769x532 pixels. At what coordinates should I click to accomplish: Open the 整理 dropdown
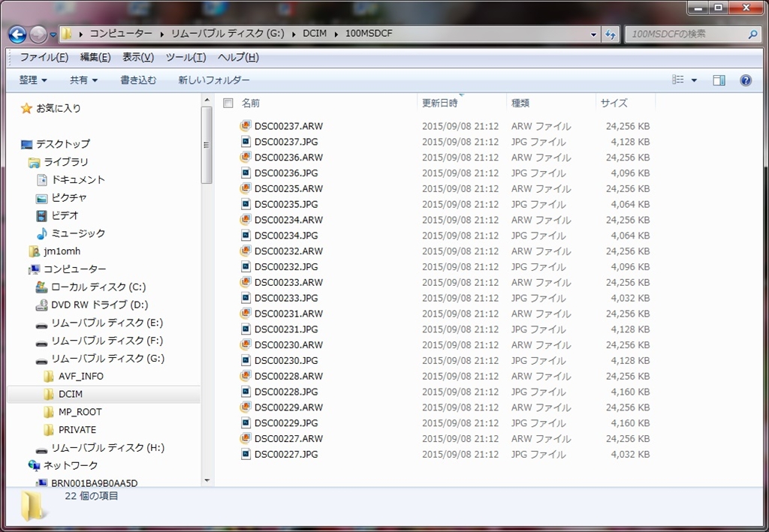(33, 80)
